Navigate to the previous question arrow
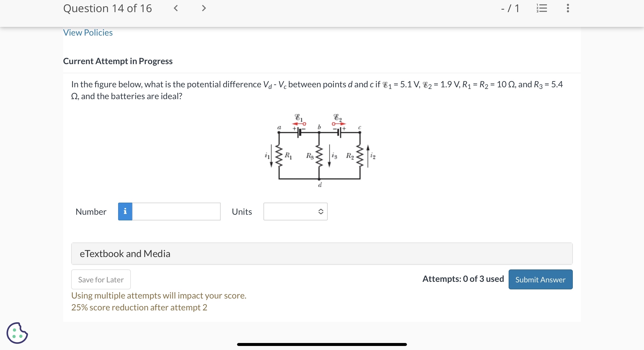 point(176,8)
